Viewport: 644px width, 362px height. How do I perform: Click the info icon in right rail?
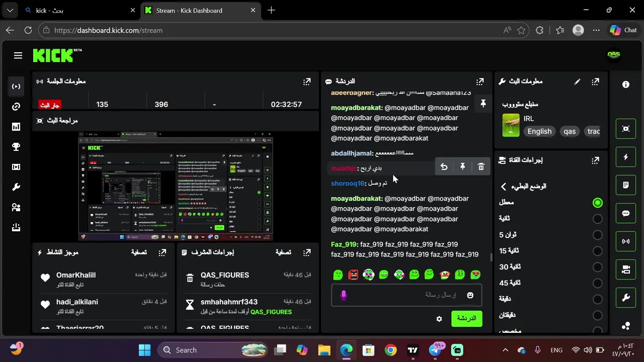pos(626,84)
